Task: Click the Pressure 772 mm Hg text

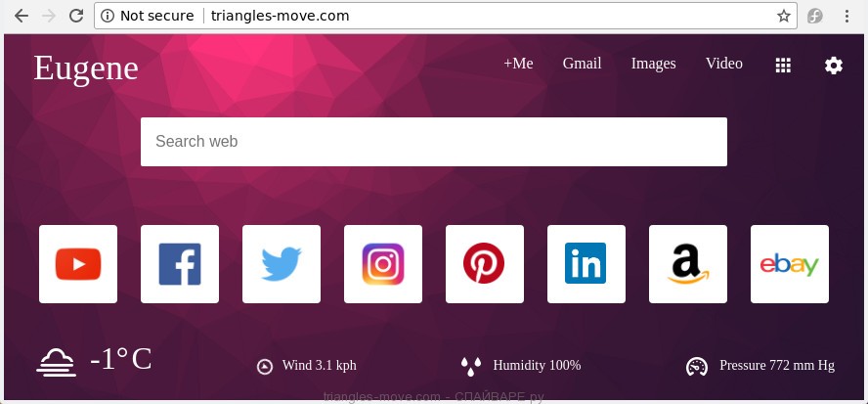Action: 777,366
